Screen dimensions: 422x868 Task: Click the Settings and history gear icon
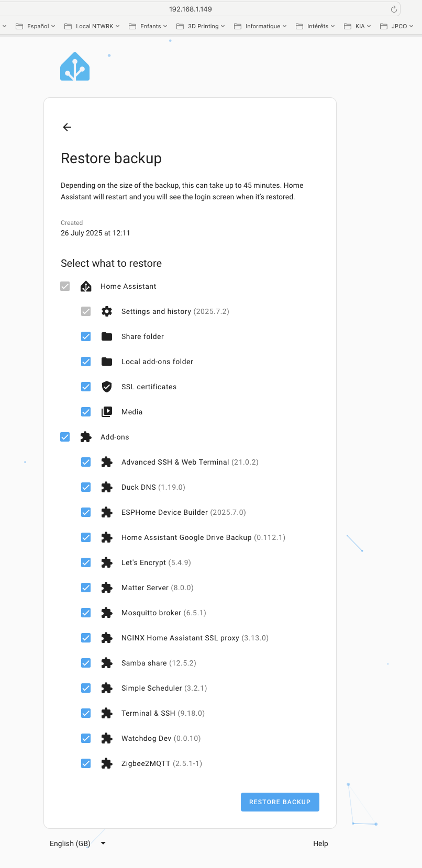coord(107,311)
